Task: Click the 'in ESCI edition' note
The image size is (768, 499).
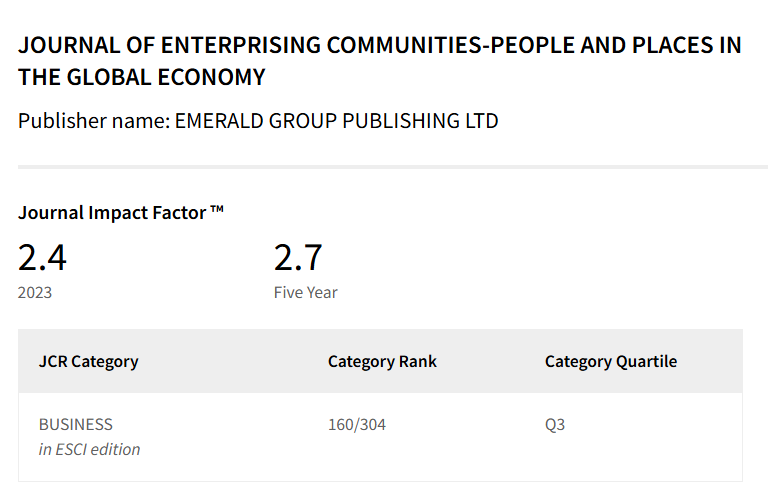Action: pyautogui.click(x=89, y=449)
